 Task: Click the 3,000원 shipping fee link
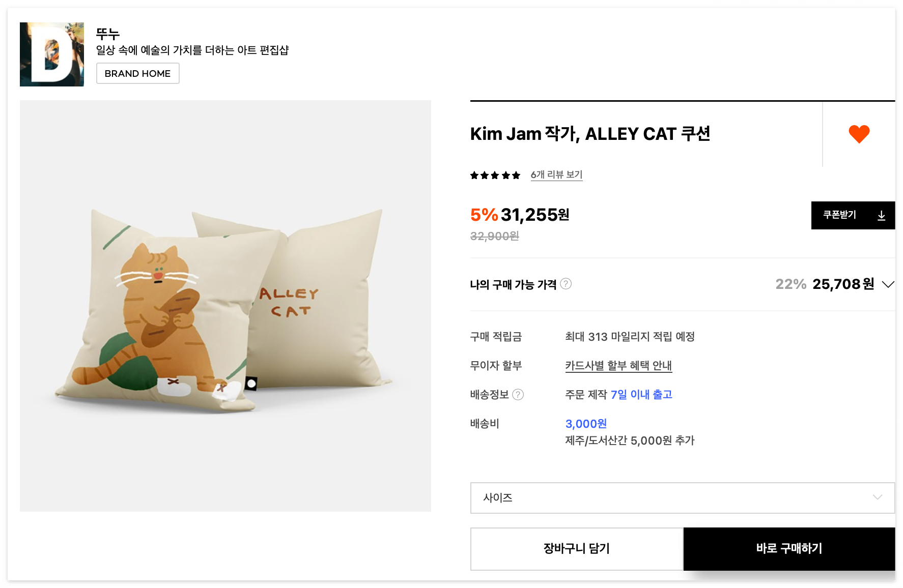585,423
